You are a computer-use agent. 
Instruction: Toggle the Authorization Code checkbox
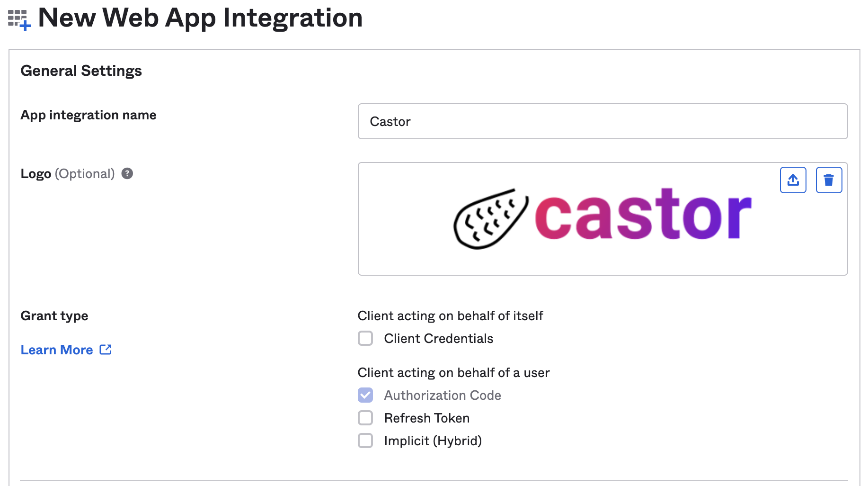[x=365, y=395]
